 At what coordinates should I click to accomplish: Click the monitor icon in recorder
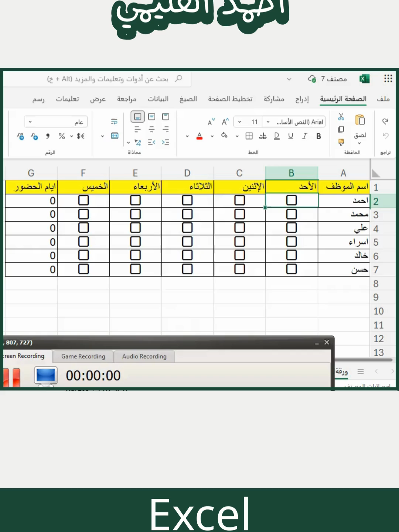(x=46, y=376)
